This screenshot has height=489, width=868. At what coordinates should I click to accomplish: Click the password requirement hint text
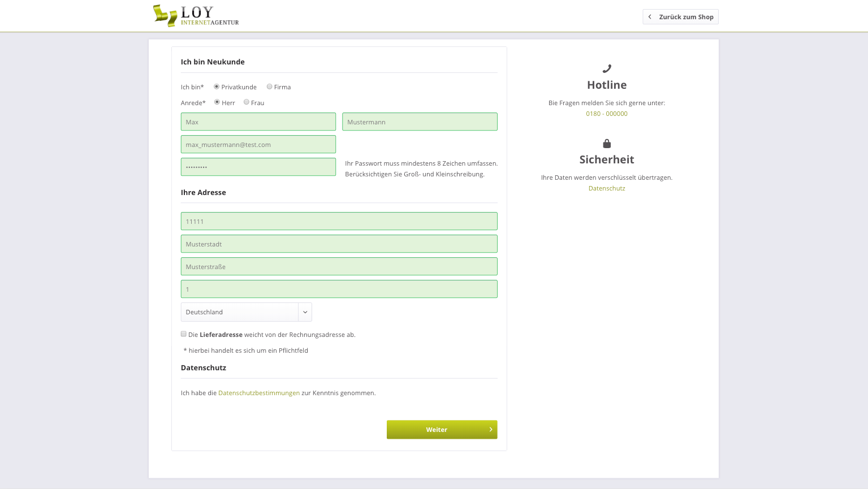click(x=421, y=168)
